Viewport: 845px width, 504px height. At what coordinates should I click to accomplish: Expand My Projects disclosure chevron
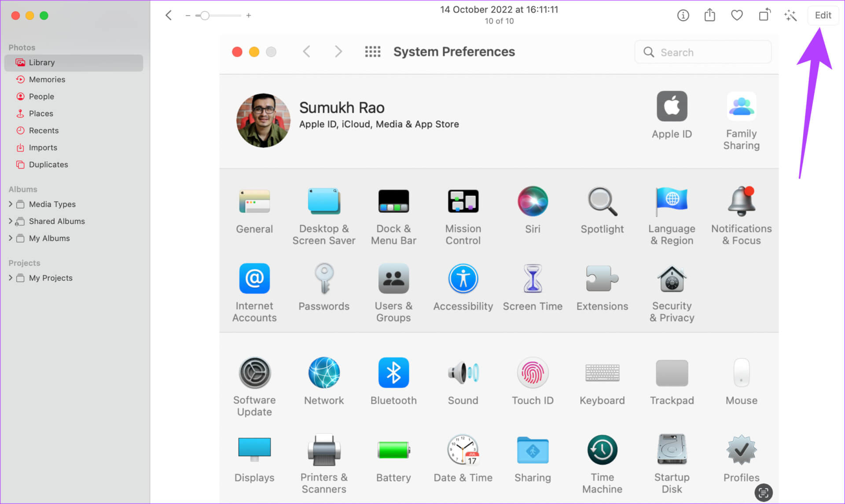[10, 278]
